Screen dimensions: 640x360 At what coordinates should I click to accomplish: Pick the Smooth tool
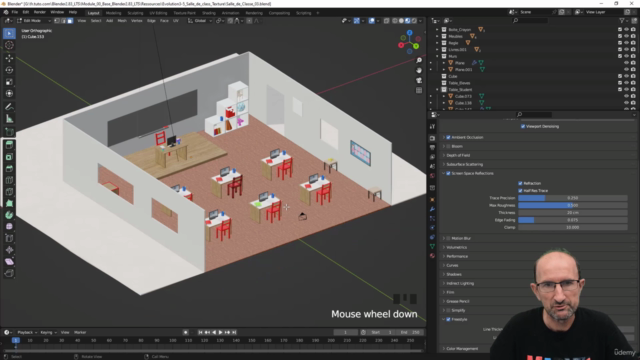(9, 227)
